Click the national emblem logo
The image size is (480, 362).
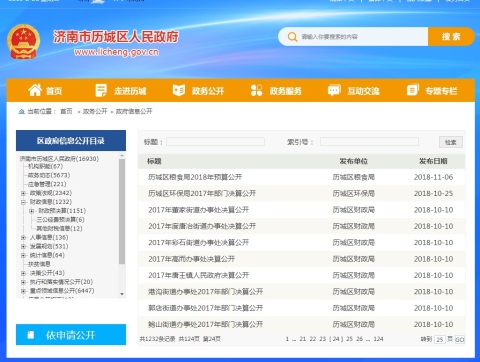click(23, 42)
